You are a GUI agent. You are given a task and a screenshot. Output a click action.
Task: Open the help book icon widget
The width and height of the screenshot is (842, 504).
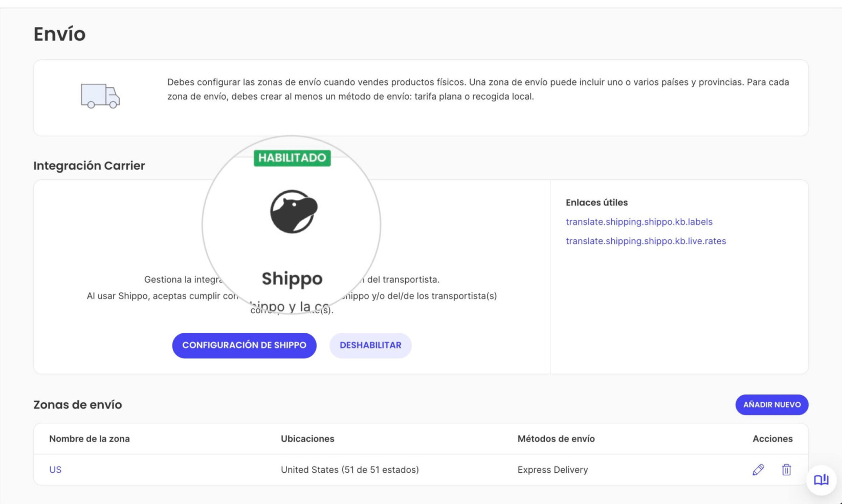821,479
